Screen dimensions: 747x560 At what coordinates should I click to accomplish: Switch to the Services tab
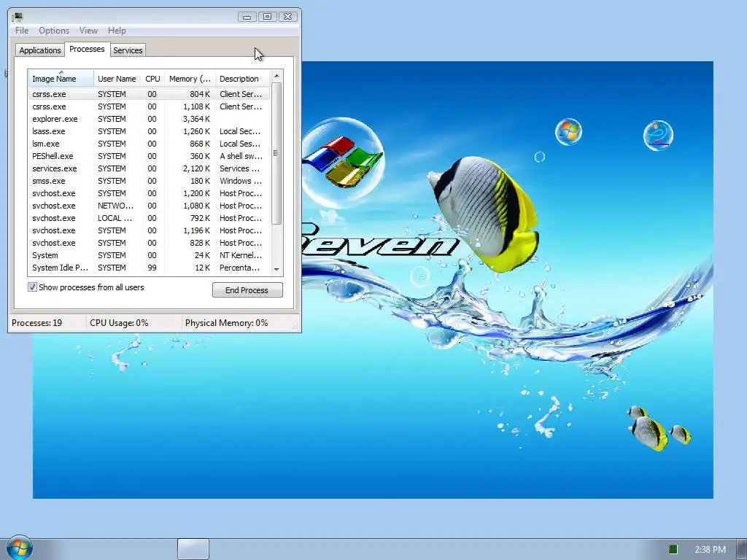(128, 50)
